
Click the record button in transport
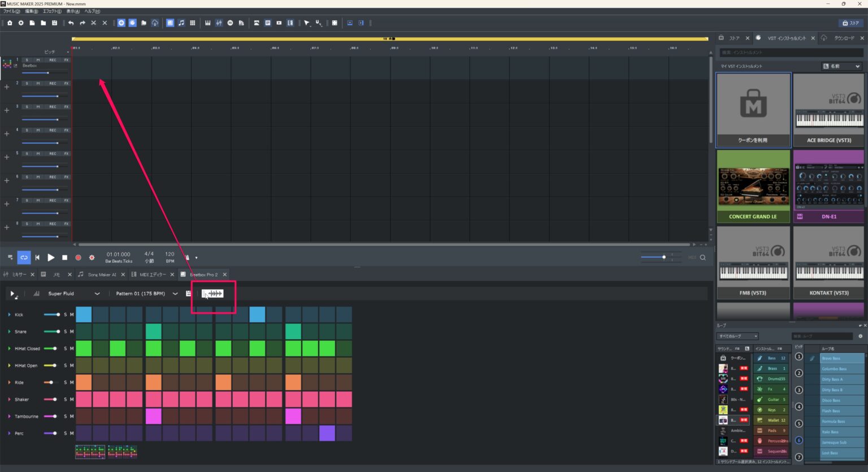pyautogui.click(x=78, y=258)
